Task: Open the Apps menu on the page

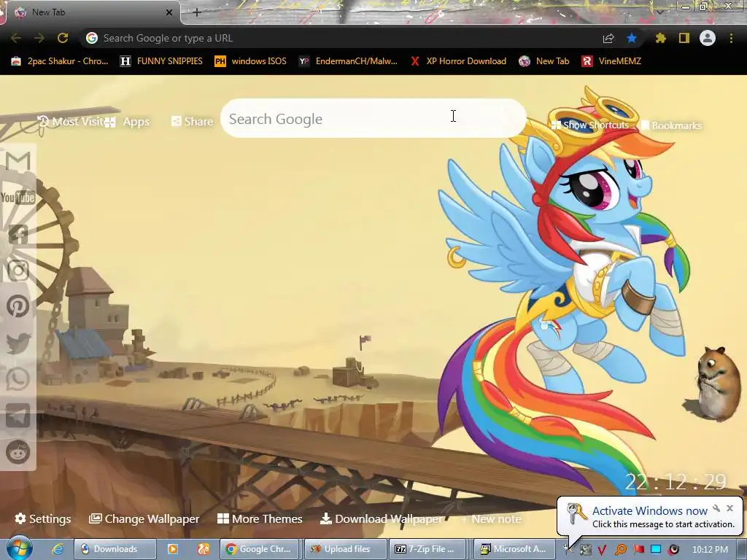Action: pos(128,122)
